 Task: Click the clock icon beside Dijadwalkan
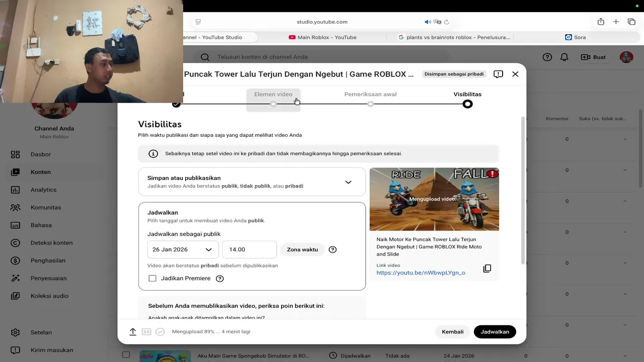point(333,356)
